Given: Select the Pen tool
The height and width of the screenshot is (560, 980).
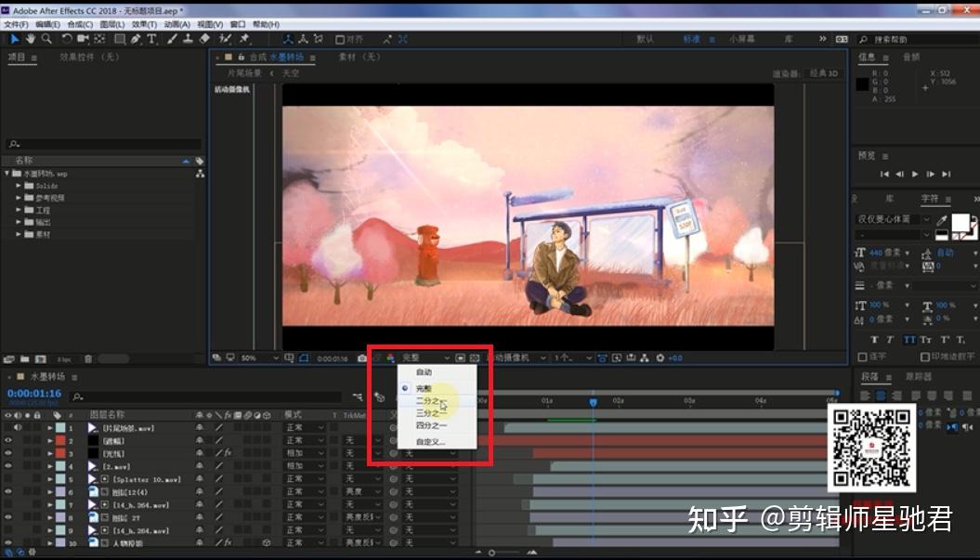Looking at the screenshot, I should pyautogui.click(x=136, y=39).
